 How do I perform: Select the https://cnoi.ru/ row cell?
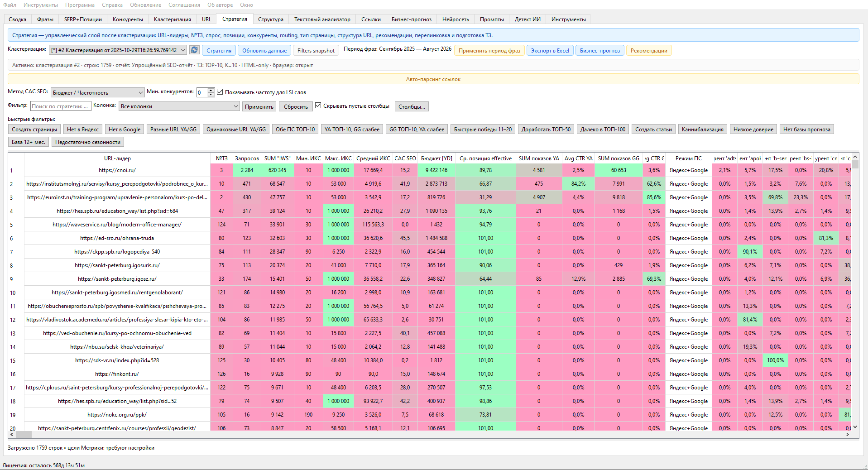pyautogui.click(x=117, y=170)
